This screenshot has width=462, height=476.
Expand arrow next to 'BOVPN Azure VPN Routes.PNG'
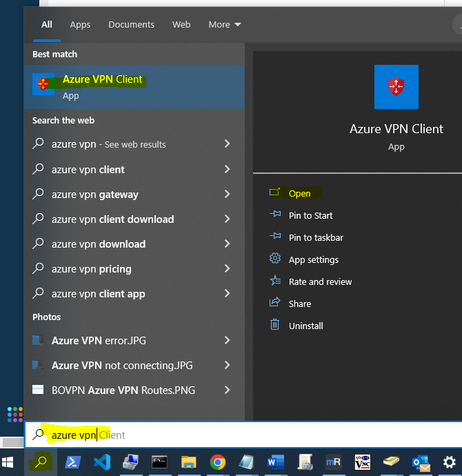click(x=228, y=390)
